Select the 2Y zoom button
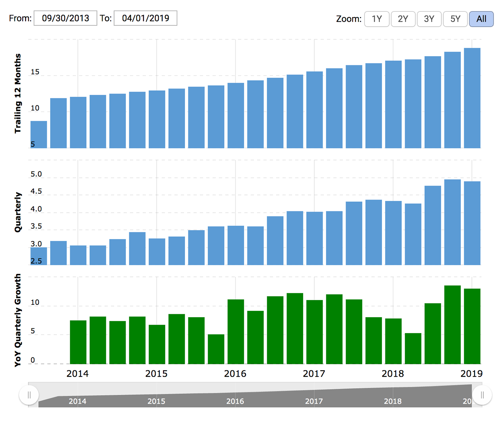The width and height of the screenshot is (504, 421). click(x=403, y=19)
